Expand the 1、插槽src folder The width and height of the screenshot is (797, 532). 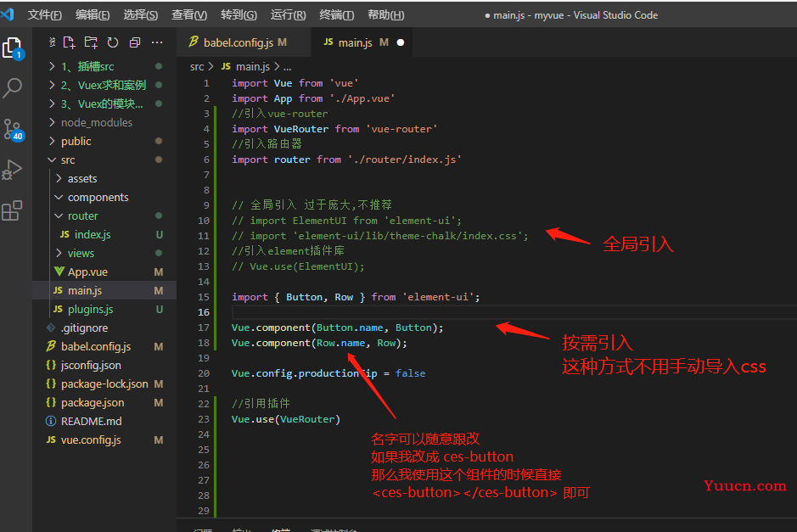104,66
